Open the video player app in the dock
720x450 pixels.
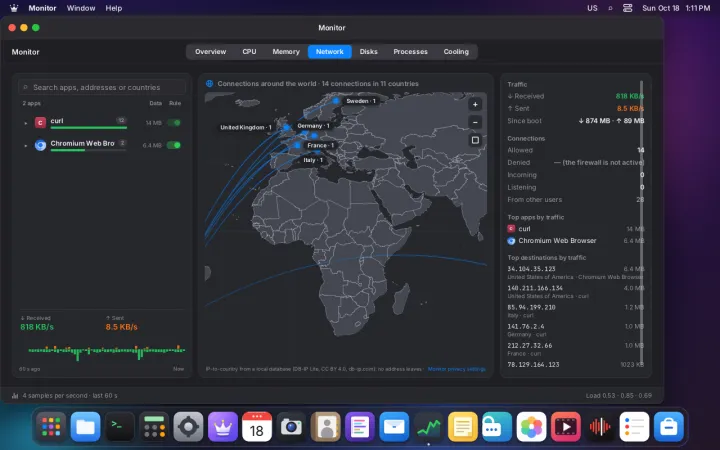click(566, 427)
